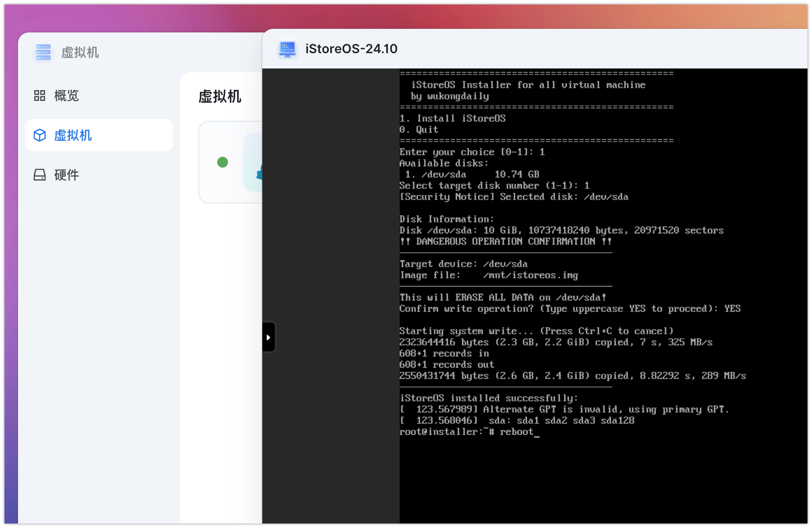This screenshot has height=528, width=812.
Task: Click the 硬件 drive icon
Action: tap(40, 175)
